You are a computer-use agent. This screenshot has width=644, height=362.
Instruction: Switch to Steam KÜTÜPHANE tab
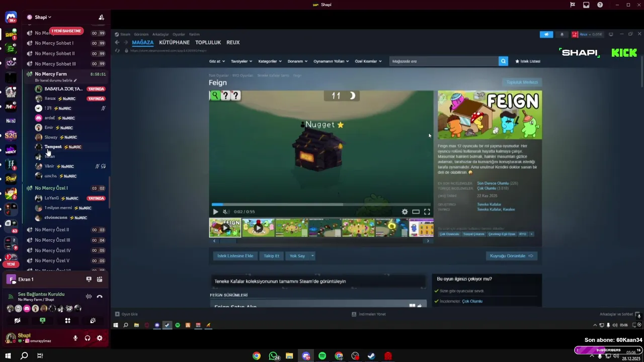(175, 42)
